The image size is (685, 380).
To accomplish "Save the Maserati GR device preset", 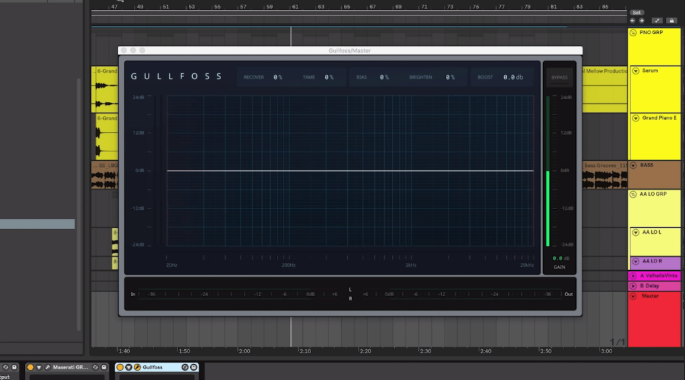I will click(104, 367).
